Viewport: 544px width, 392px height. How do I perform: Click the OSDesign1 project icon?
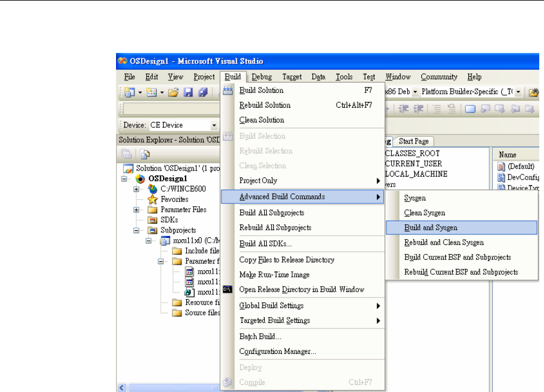click(x=140, y=179)
